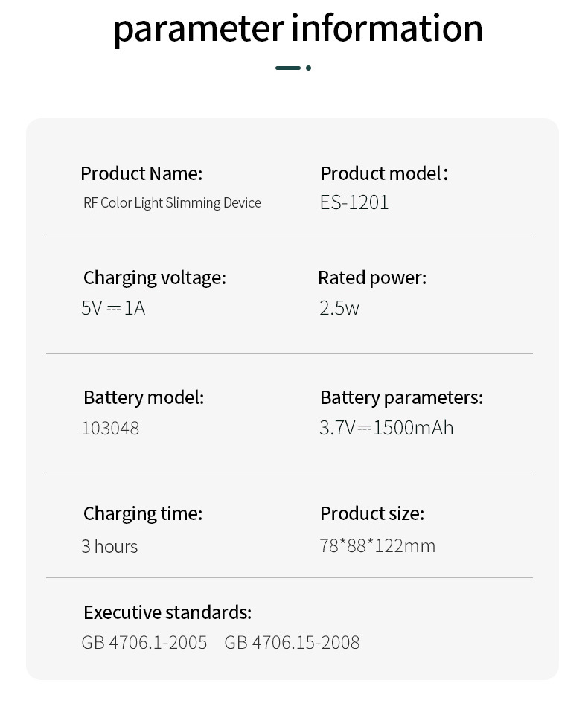Click the GB 4706.1-2005 standard
This screenshot has height=709, width=588.
[x=144, y=642]
